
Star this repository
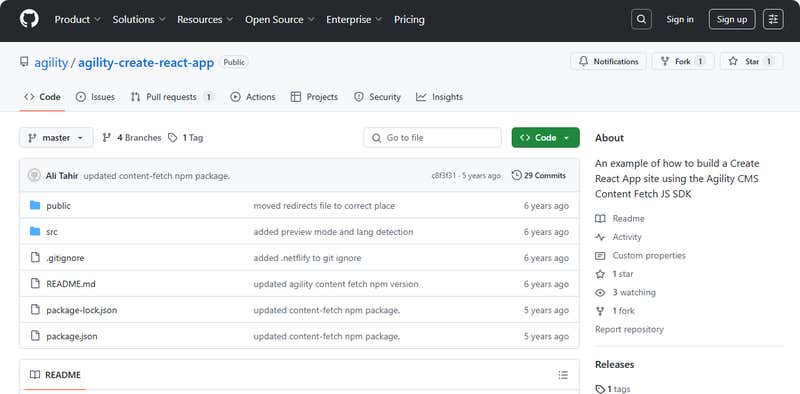[752, 61]
